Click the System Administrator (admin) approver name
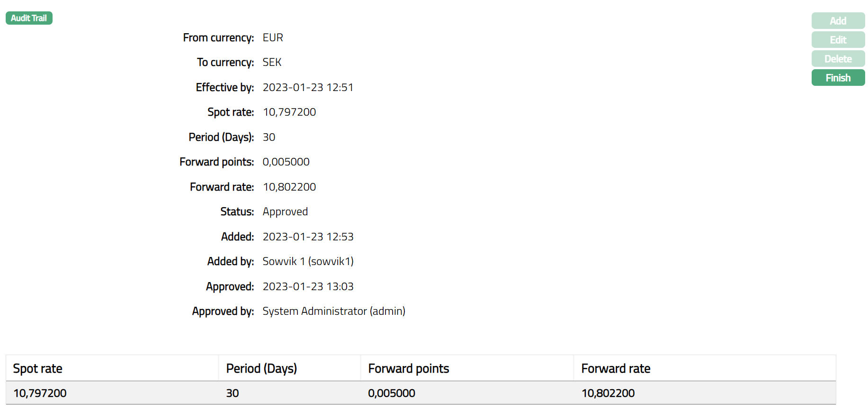Viewport: 868px width, 412px height. [x=334, y=311]
